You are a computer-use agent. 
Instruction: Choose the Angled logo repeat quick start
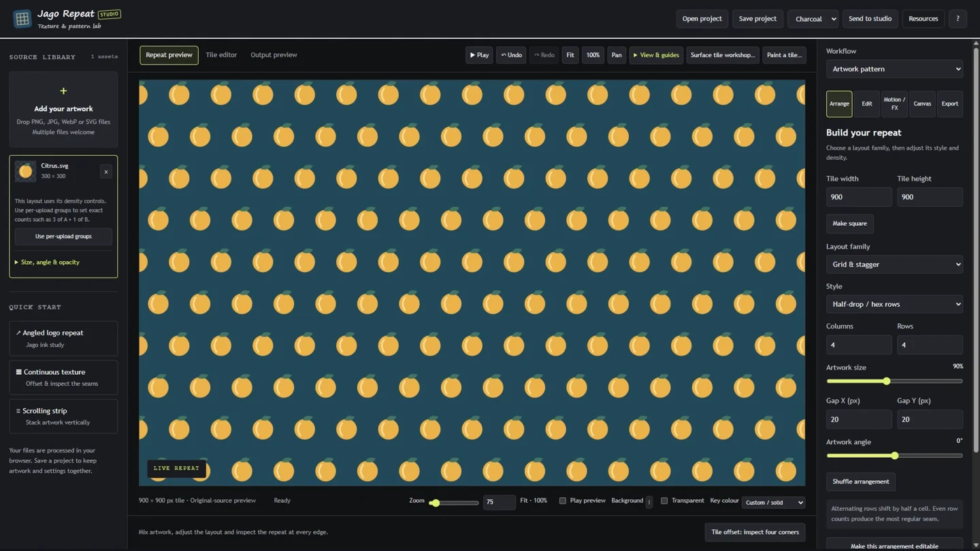(63, 339)
